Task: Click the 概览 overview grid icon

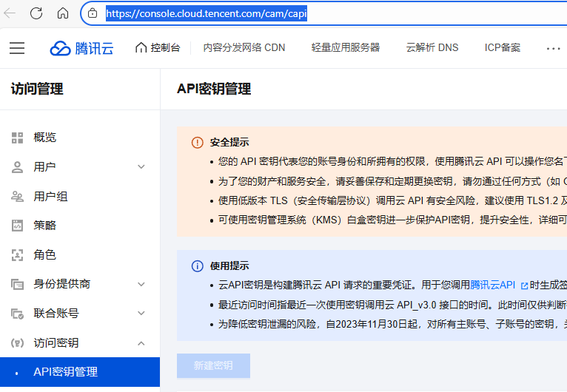Action: point(17,138)
